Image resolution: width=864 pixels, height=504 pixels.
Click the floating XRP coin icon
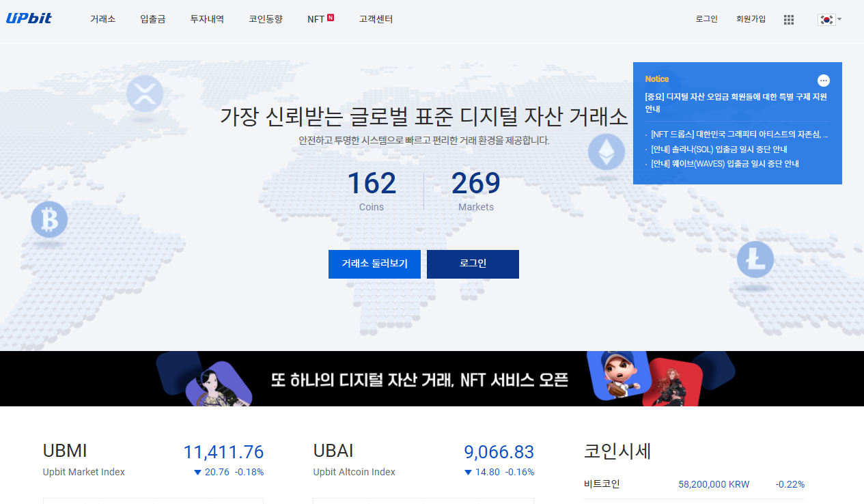145,94
